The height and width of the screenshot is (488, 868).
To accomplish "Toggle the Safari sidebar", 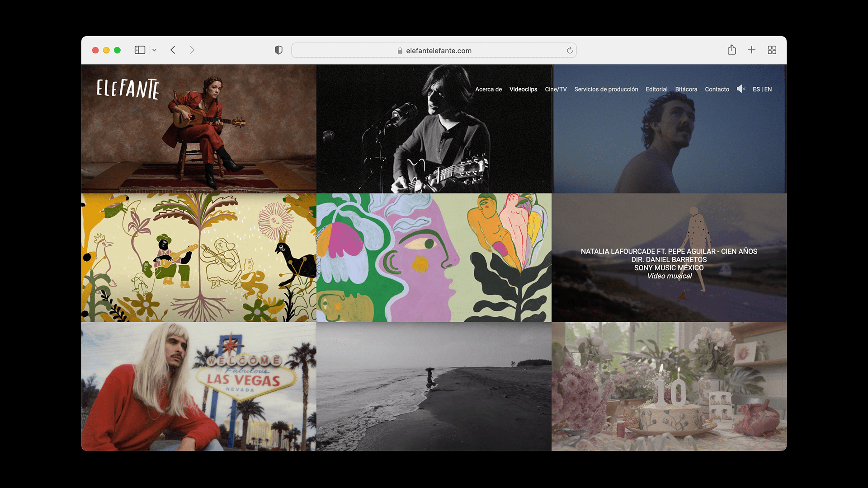I will coord(140,50).
